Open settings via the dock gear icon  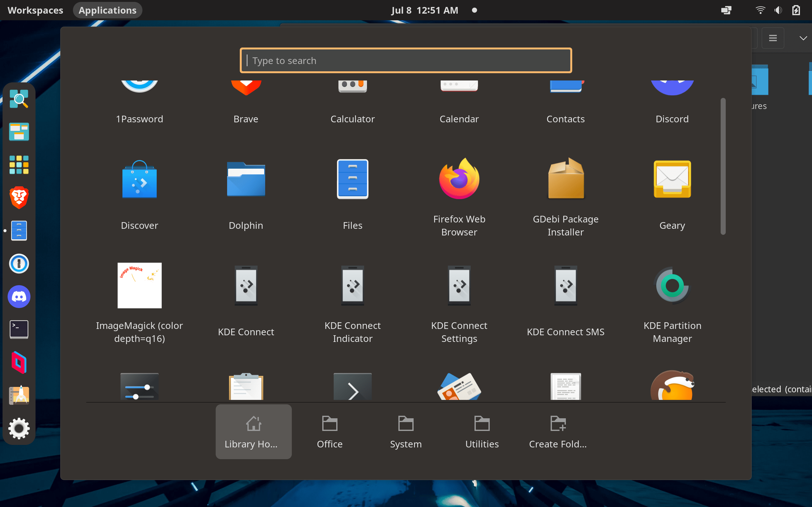19,428
